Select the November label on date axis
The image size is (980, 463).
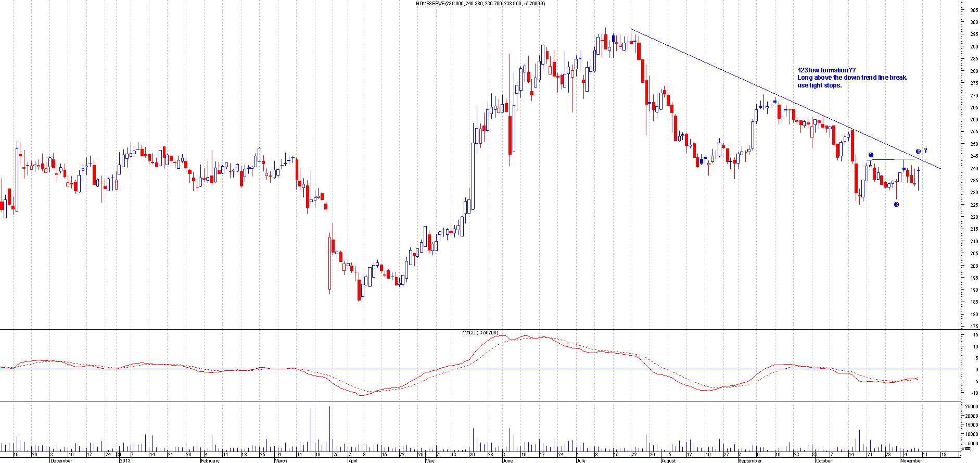tap(911, 460)
